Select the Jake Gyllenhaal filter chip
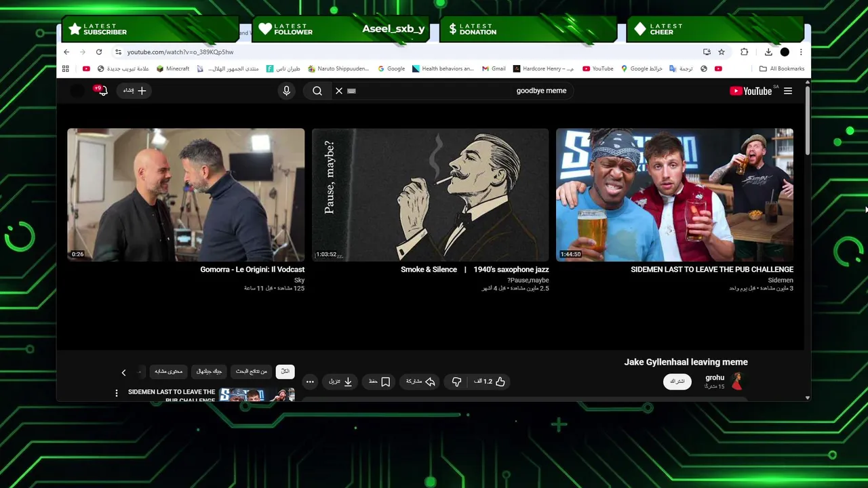The image size is (868, 488). [209, 371]
